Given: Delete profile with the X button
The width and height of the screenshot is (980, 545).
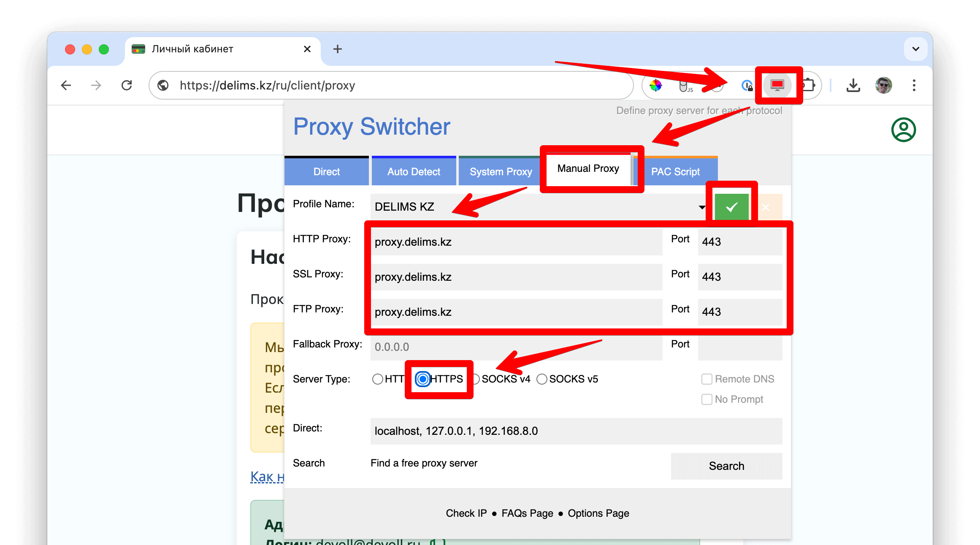Looking at the screenshot, I should point(766,207).
